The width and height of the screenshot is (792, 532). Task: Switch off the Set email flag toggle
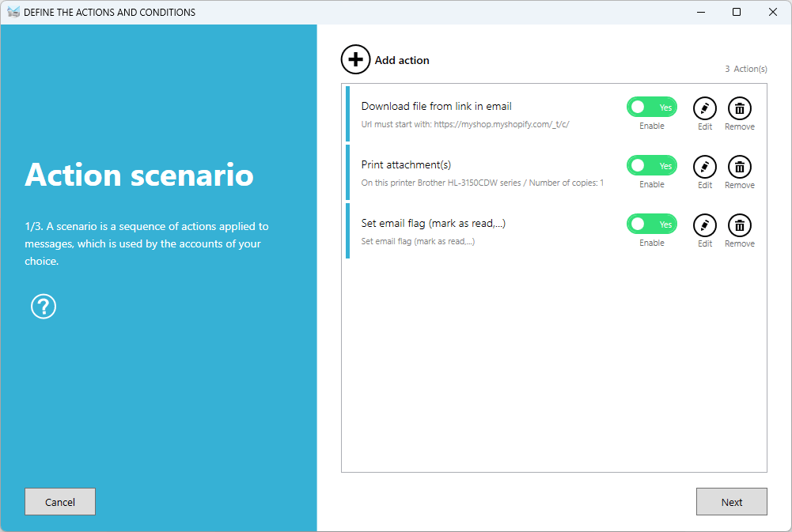pos(652,224)
